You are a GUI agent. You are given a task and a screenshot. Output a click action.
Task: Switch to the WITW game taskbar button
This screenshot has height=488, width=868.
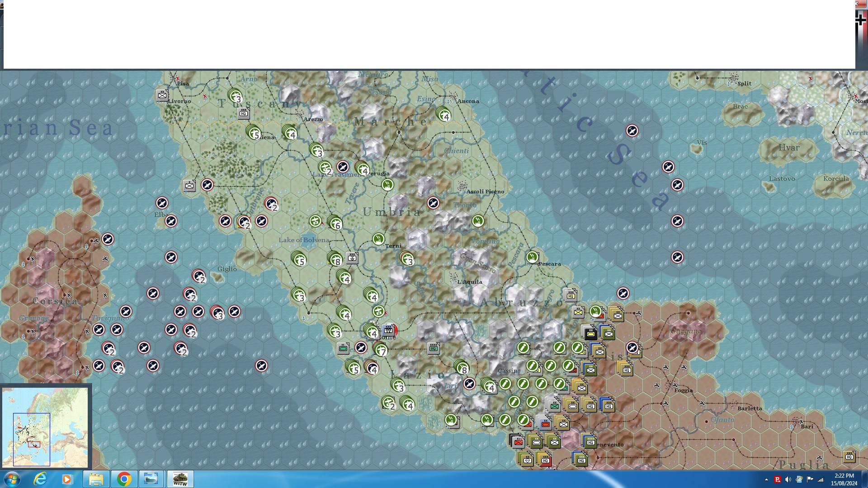tap(180, 479)
